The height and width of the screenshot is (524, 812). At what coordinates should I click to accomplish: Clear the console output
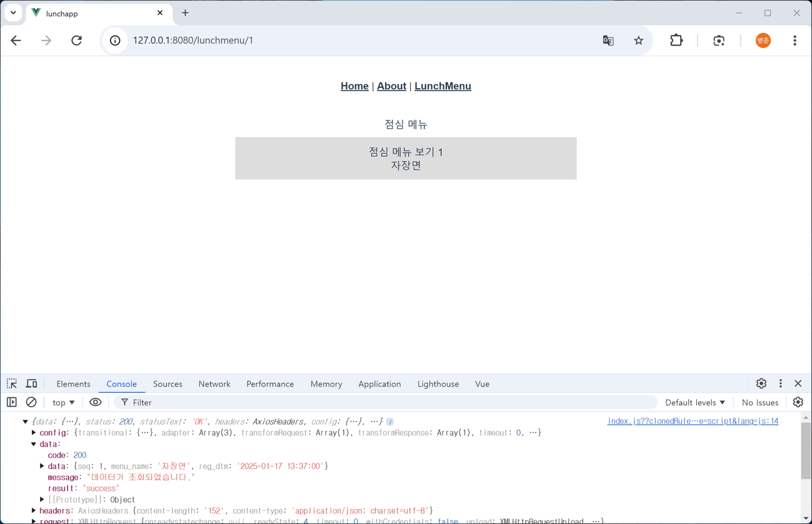31,403
